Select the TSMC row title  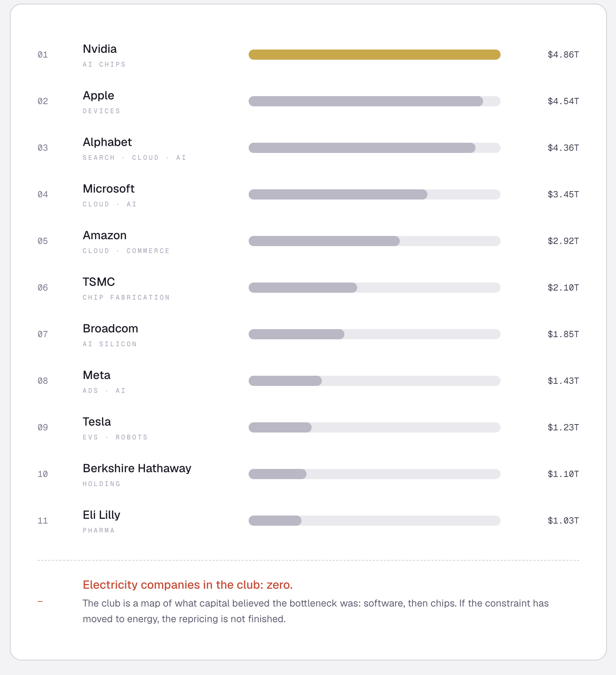tap(99, 282)
